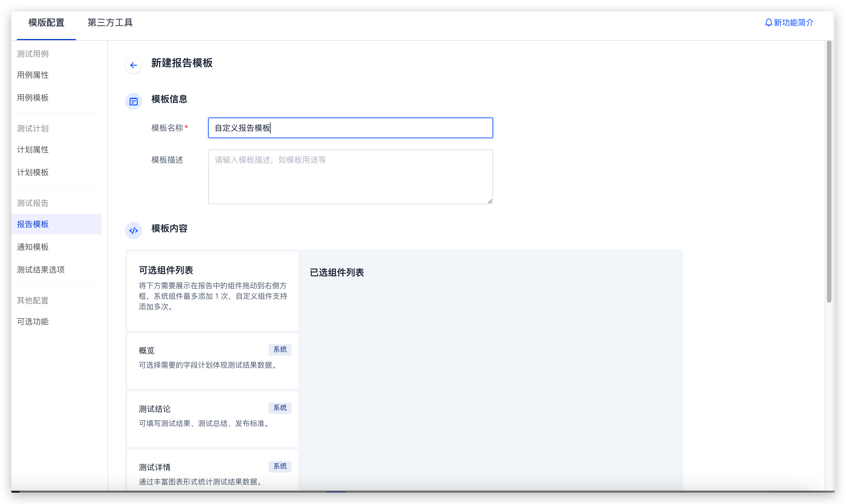The image size is (846, 504).
Task: Click the 可选组件列表 instruction paragraph
Action: [x=213, y=296]
